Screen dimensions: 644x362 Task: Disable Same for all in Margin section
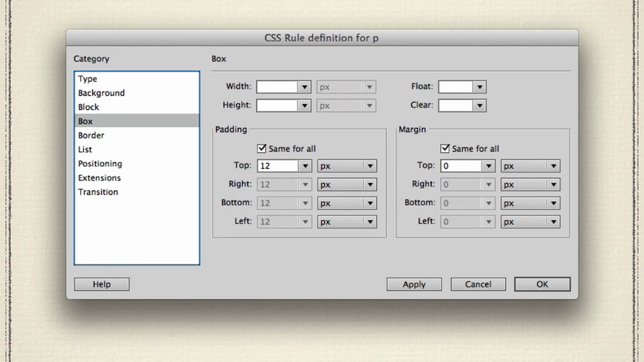tap(445, 148)
